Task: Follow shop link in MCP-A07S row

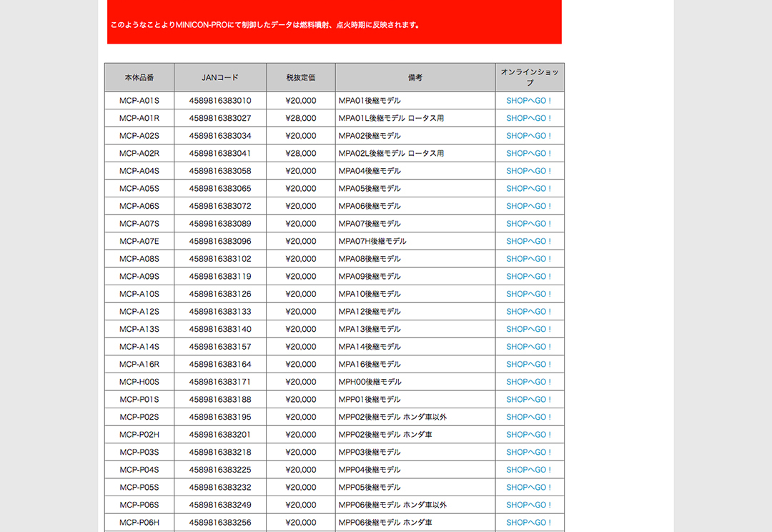Action: click(x=529, y=224)
